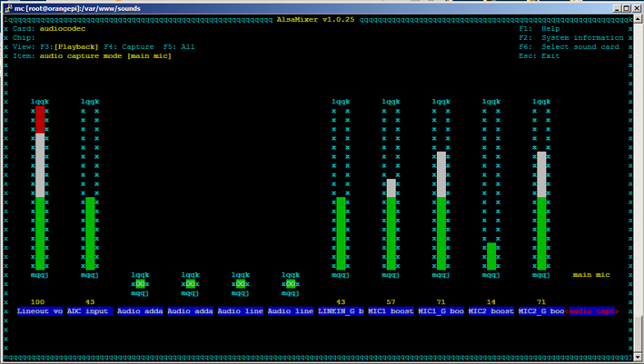Click the terminal window icon in the title bar

7,7
